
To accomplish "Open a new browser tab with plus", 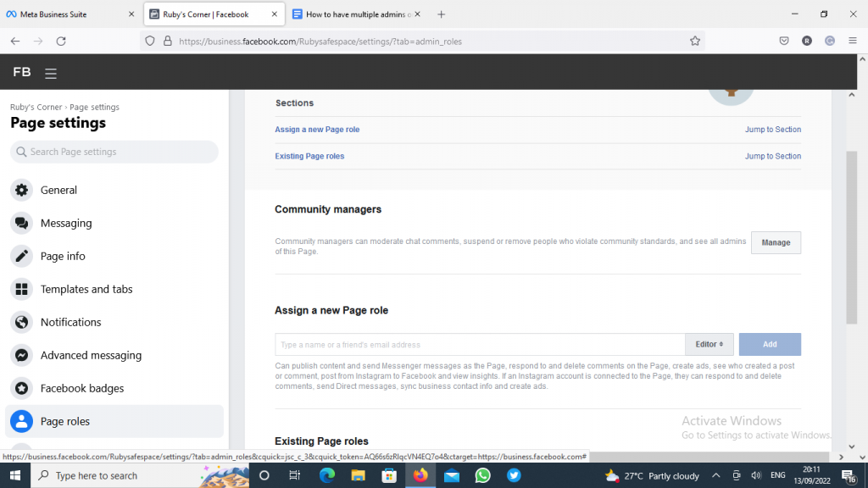I will tap(441, 14).
